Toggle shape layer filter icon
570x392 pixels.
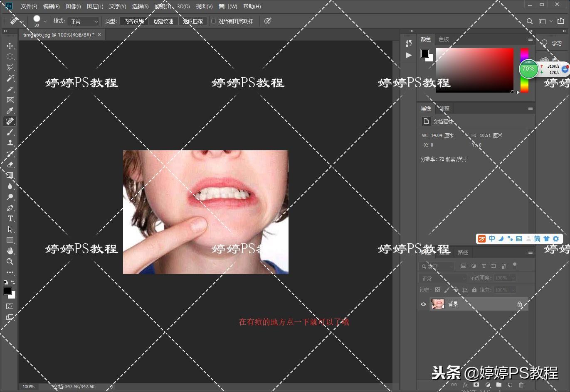(x=494, y=266)
